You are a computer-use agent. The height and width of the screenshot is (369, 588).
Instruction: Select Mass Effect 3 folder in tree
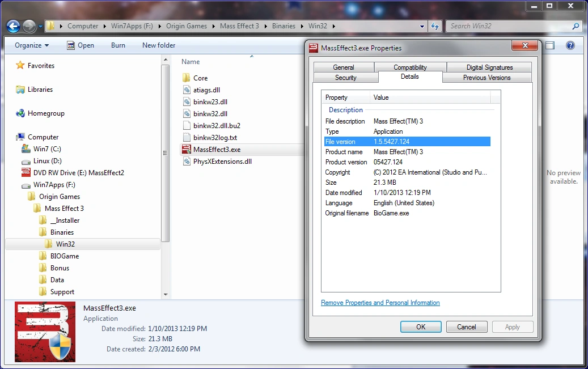(58, 209)
